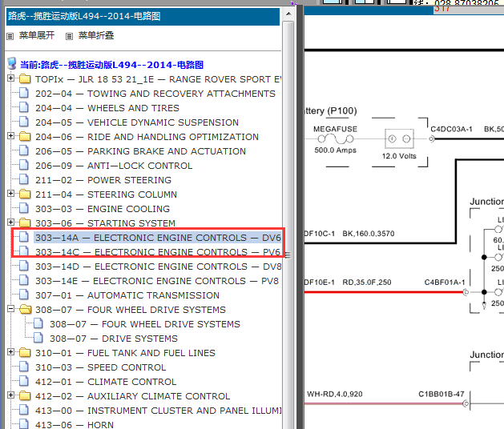Click page icon of 206-09 Anti-Lock Control
Screen dimensions: 504x429
coord(24,165)
